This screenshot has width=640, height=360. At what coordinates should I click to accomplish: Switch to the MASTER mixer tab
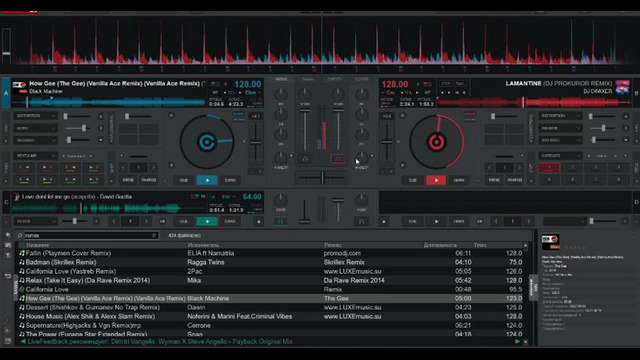[x=362, y=79]
